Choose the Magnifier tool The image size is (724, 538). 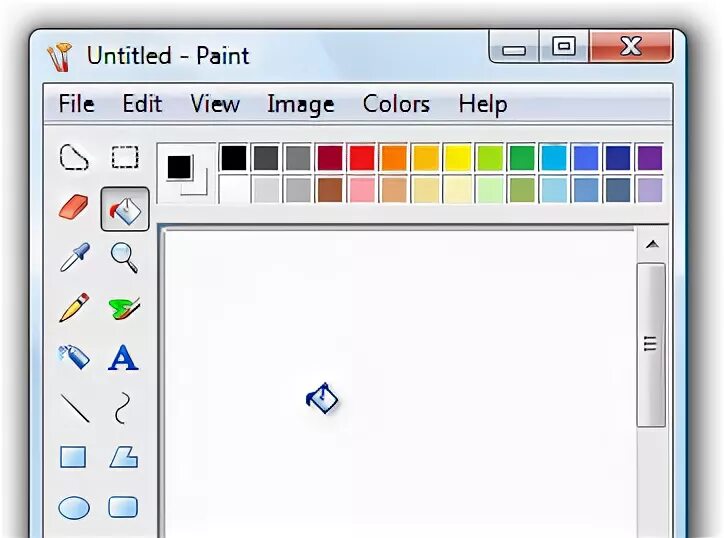tap(124, 257)
